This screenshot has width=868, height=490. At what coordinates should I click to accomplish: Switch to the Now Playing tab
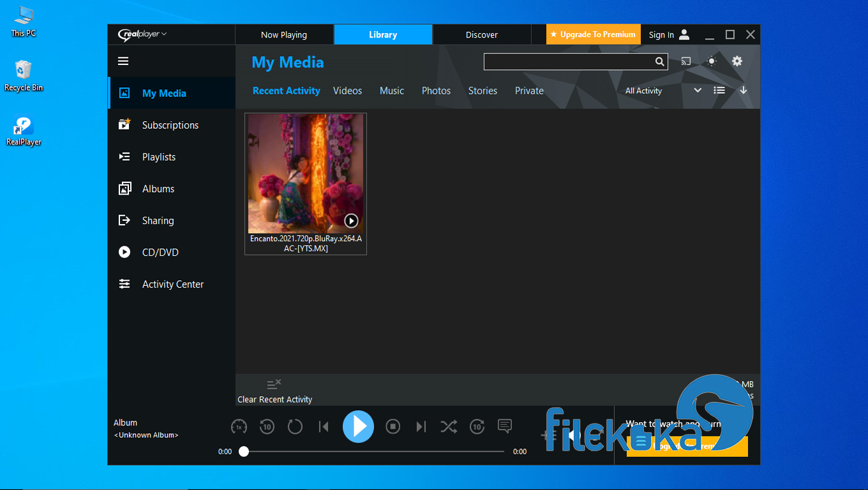point(284,34)
